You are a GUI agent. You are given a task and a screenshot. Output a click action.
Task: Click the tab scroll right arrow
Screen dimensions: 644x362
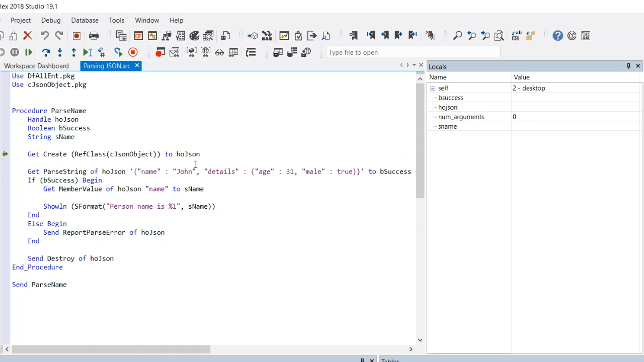(x=408, y=65)
